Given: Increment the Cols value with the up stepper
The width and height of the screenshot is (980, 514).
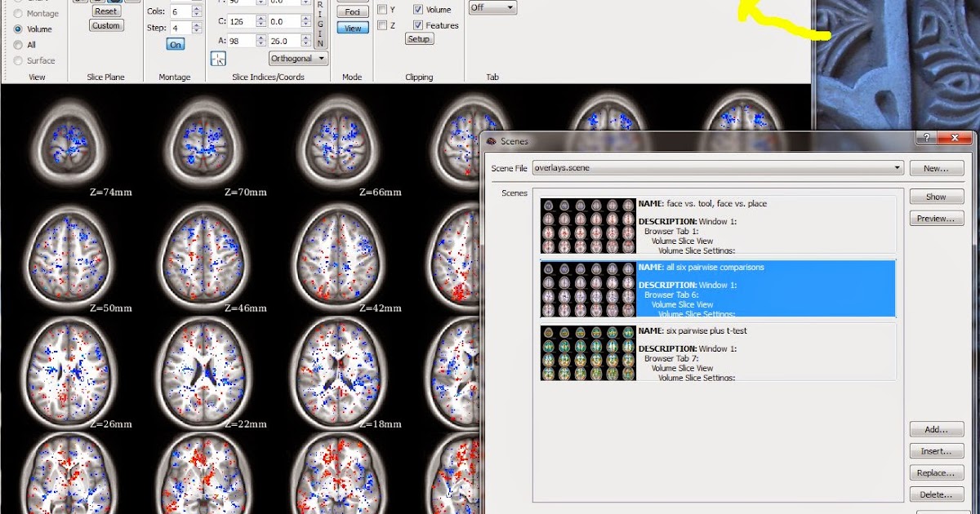Looking at the screenshot, I should pyautogui.click(x=196, y=7).
